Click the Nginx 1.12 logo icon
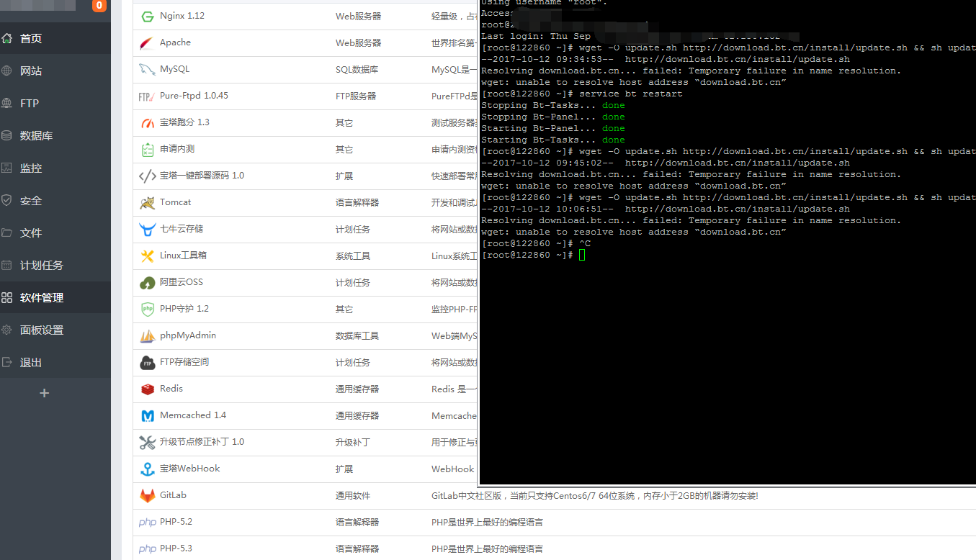 (x=147, y=17)
